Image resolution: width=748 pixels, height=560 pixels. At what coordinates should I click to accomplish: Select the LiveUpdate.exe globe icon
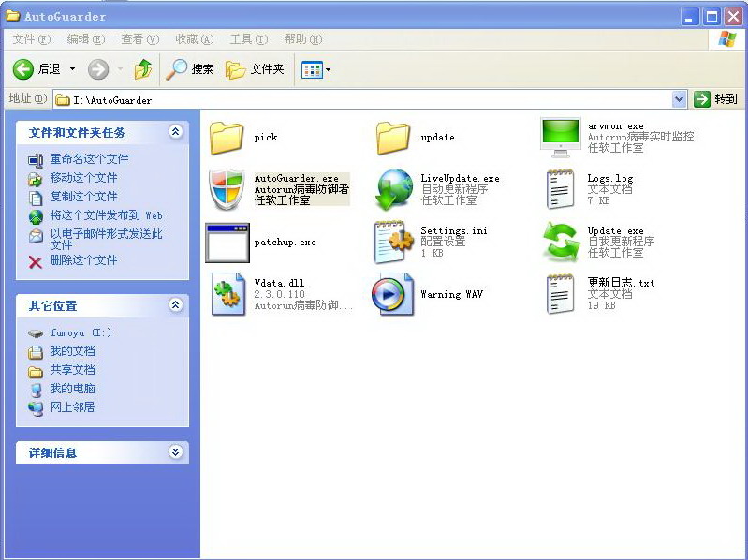[393, 189]
